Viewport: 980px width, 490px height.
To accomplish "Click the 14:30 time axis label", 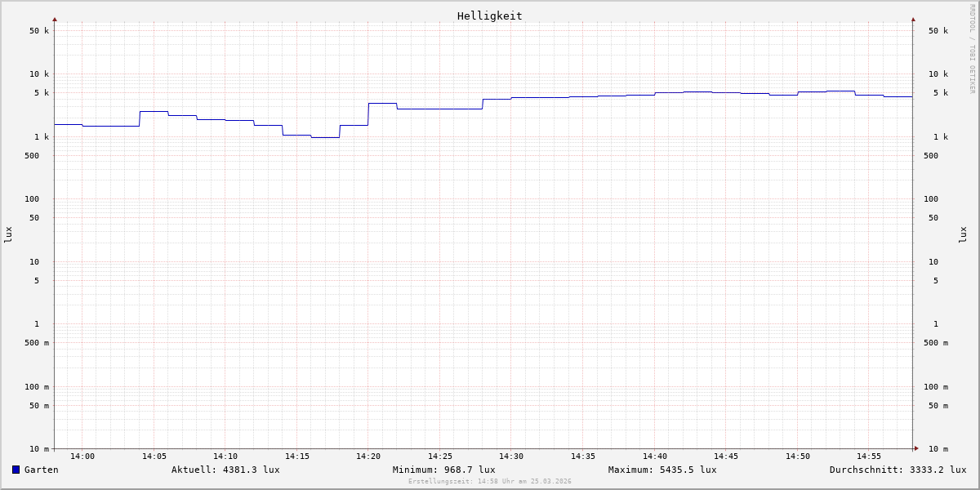I will 511,457.
